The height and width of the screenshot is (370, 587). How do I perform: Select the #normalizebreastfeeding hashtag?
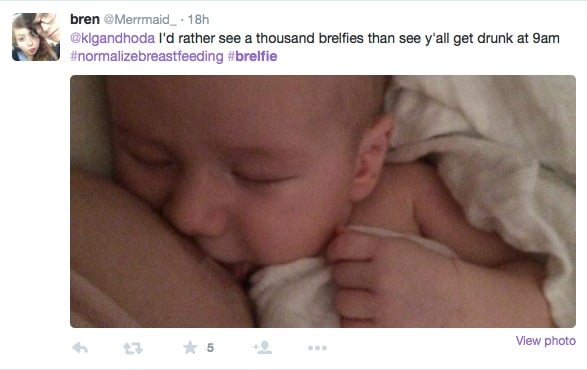click(x=147, y=56)
